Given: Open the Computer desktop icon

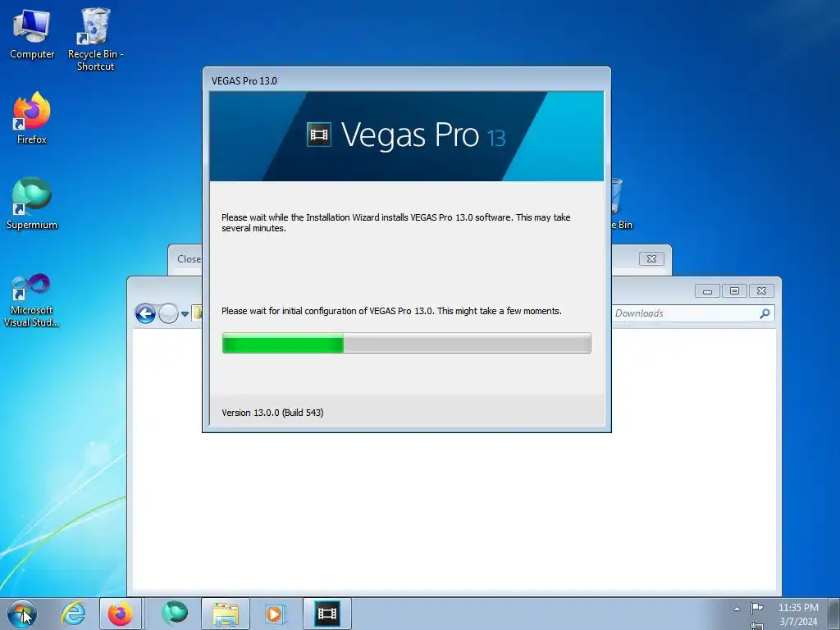Looking at the screenshot, I should 32,34.
